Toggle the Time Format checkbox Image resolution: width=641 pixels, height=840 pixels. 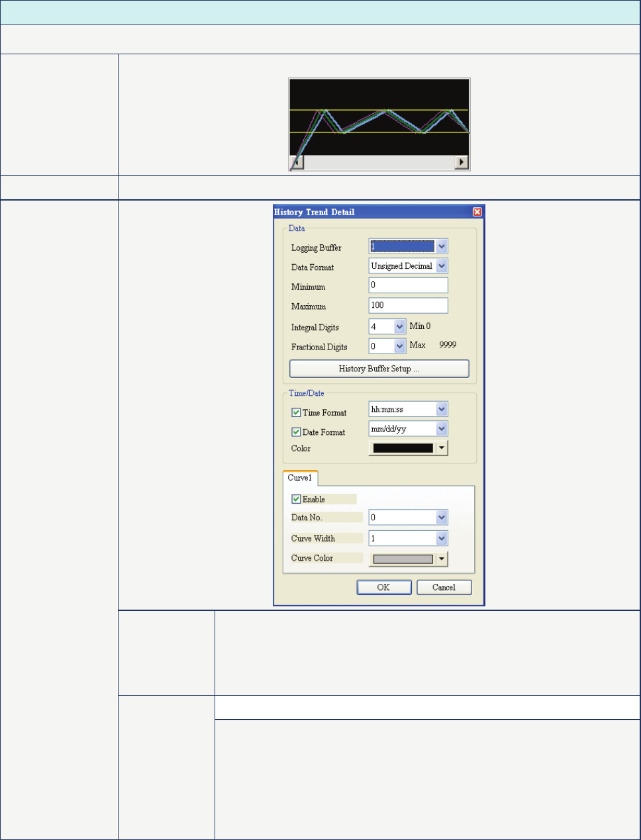click(x=296, y=412)
